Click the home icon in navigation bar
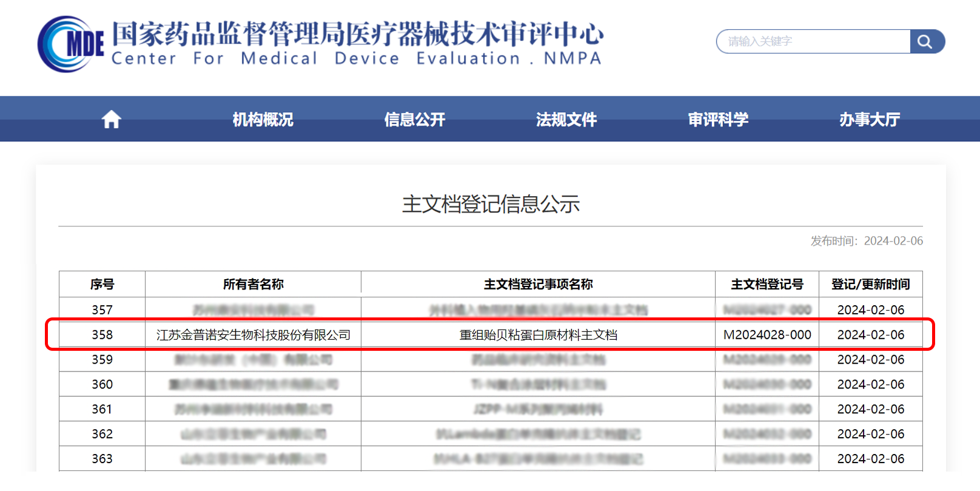980x491 pixels. pos(111,120)
